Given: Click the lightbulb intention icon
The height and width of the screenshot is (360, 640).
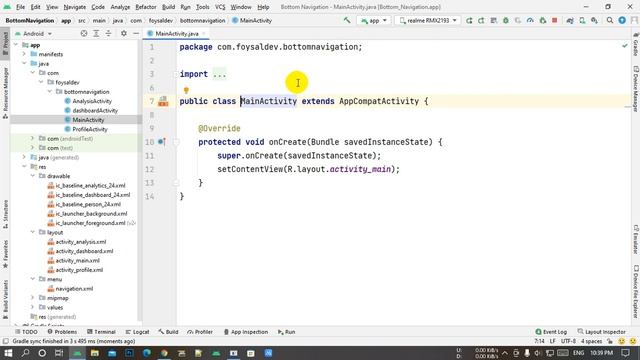Looking at the screenshot, I should pos(186,90).
